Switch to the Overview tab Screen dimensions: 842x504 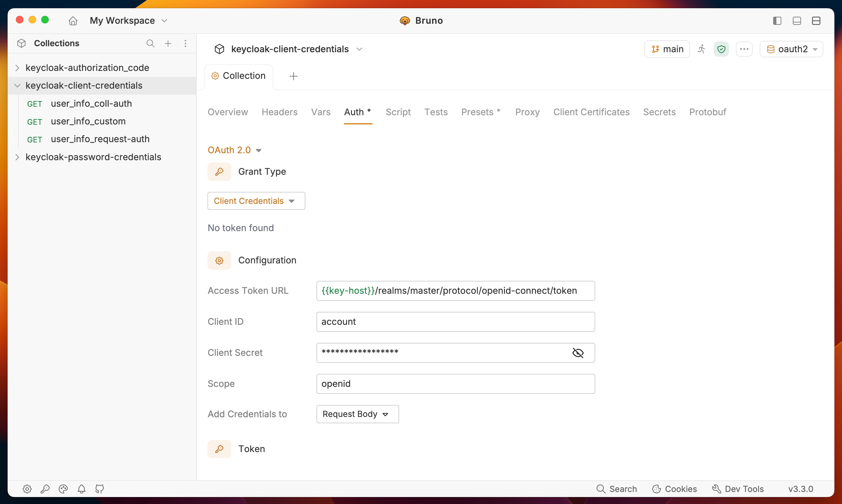coord(228,112)
